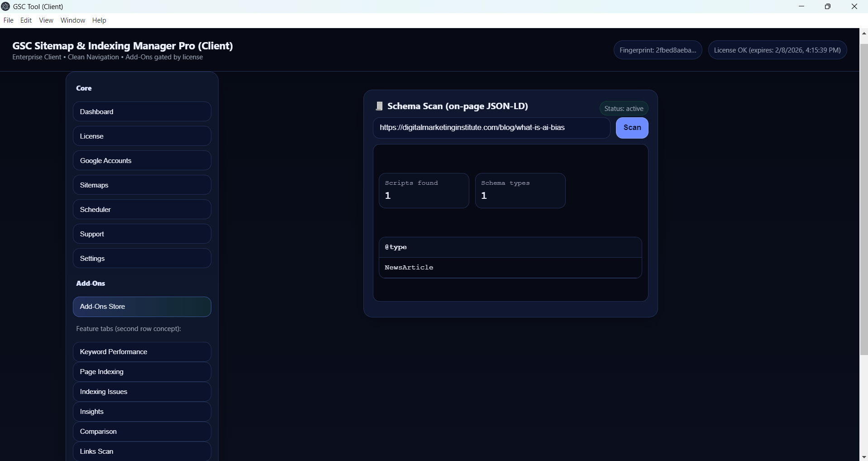This screenshot has height=461, width=868.
Task: Open the Add-Ons Store
Action: [x=142, y=307]
